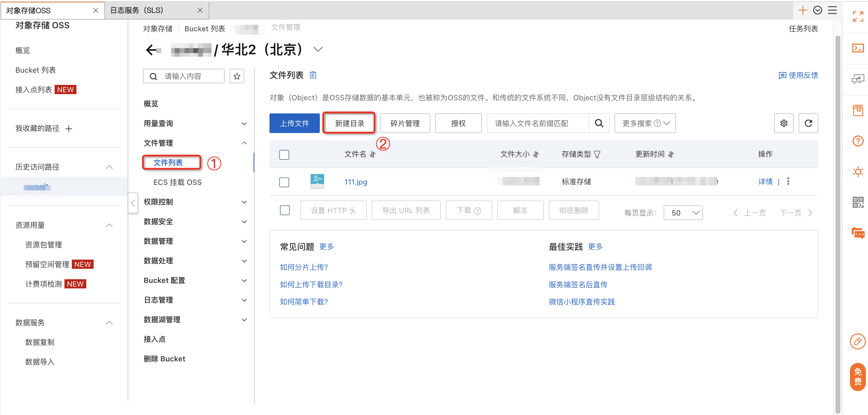The image size is (868, 415).
Task: Click the help question mark icon in right sidebar
Action: [858, 141]
